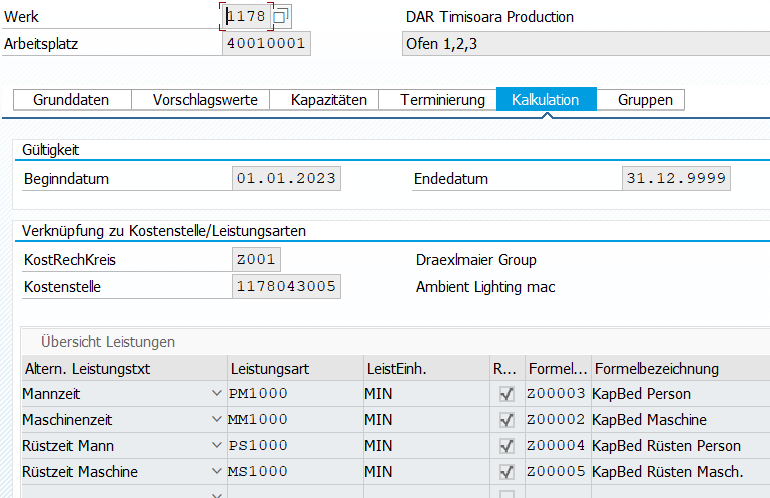Open the value help icon beside Werk field

(282, 16)
